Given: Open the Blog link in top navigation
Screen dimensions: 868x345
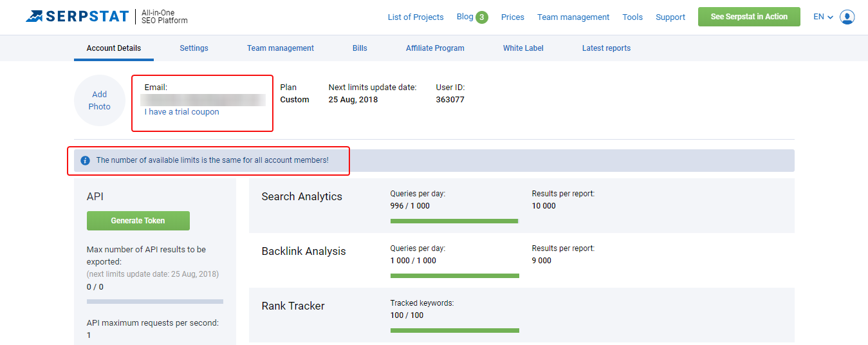Looking at the screenshot, I should point(465,17).
